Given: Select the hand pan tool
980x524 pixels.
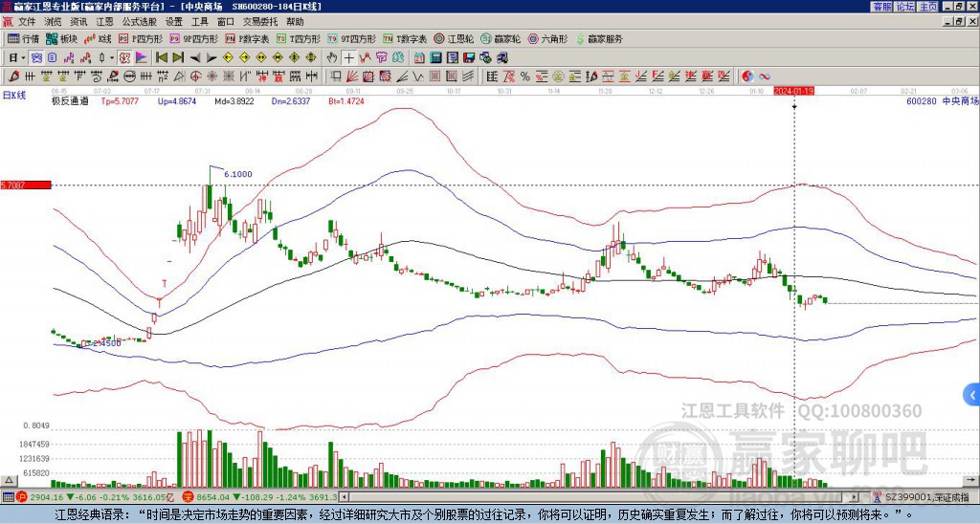Looking at the screenshot, I should click(x=332, y=58).
